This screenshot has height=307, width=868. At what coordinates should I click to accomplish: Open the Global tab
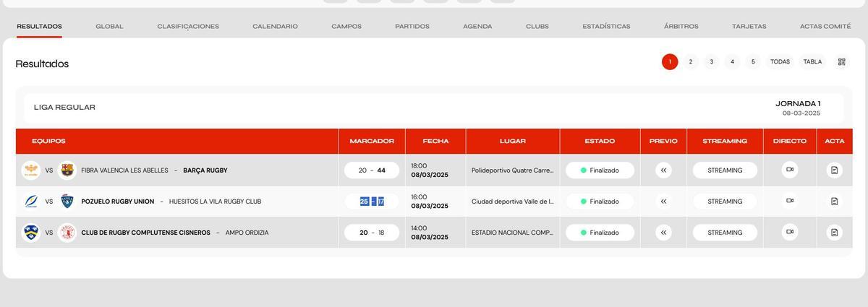click(x=109, y=26)
